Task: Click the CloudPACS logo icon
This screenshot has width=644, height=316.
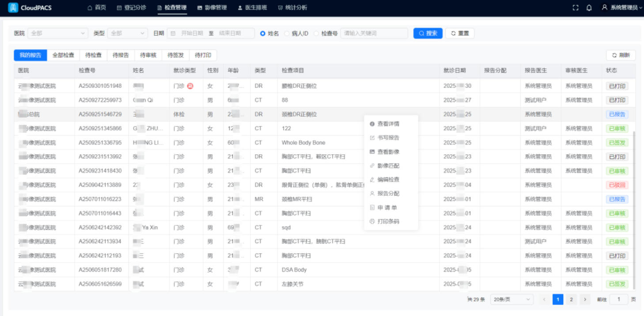Action: (13, 8)
